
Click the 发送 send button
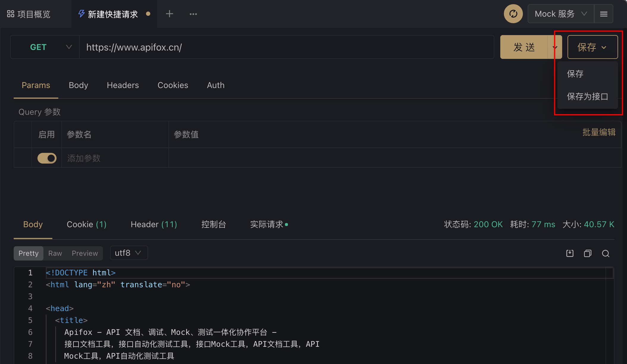[x=524, y=47]
